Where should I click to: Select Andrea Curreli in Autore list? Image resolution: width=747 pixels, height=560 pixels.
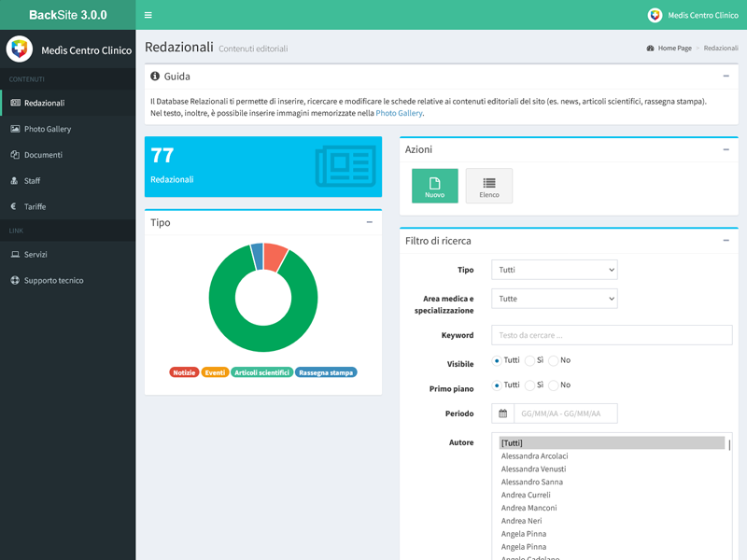(x=612, y=495)
